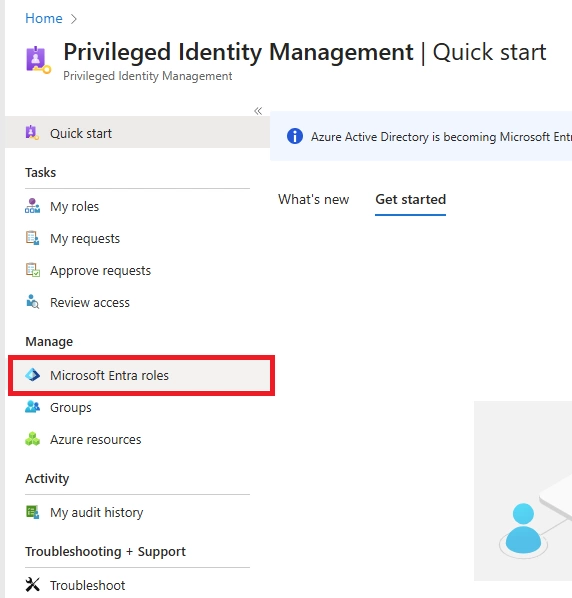Image resolution: width=572 pixels, height=598 pixels.
Task: Open Quick start in the sidebar
Action: point(137,133)
